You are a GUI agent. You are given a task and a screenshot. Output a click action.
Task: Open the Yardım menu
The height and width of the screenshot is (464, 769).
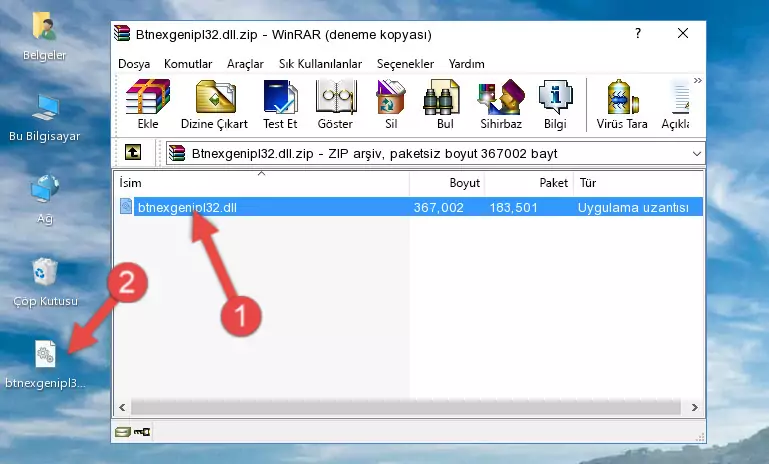click(466, 64)
